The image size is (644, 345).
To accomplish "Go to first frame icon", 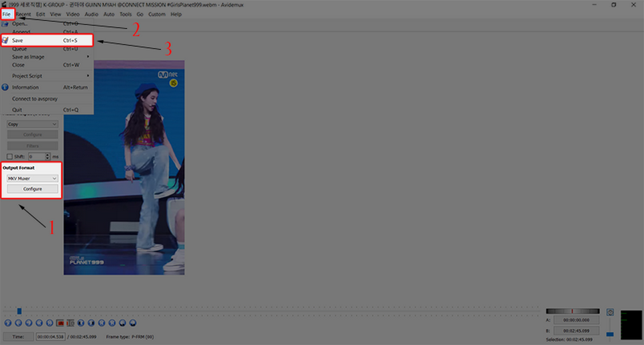I will tap(102, 324).
